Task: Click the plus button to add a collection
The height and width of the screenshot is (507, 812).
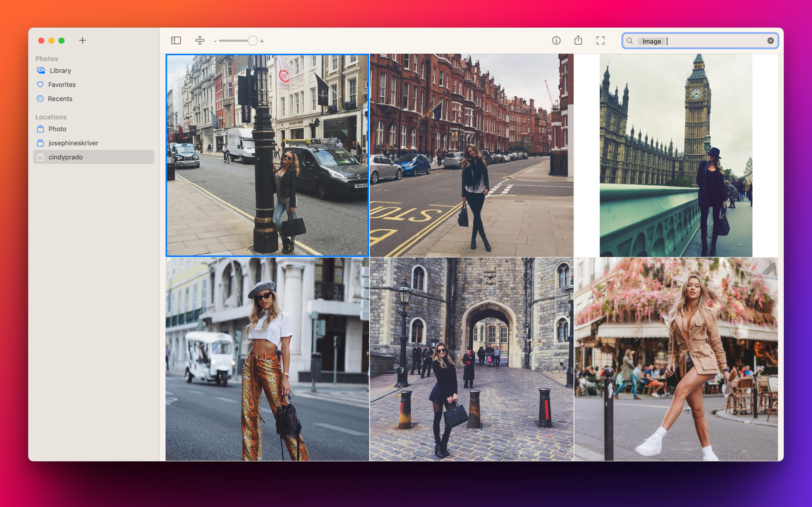Action: click(83, 40)
